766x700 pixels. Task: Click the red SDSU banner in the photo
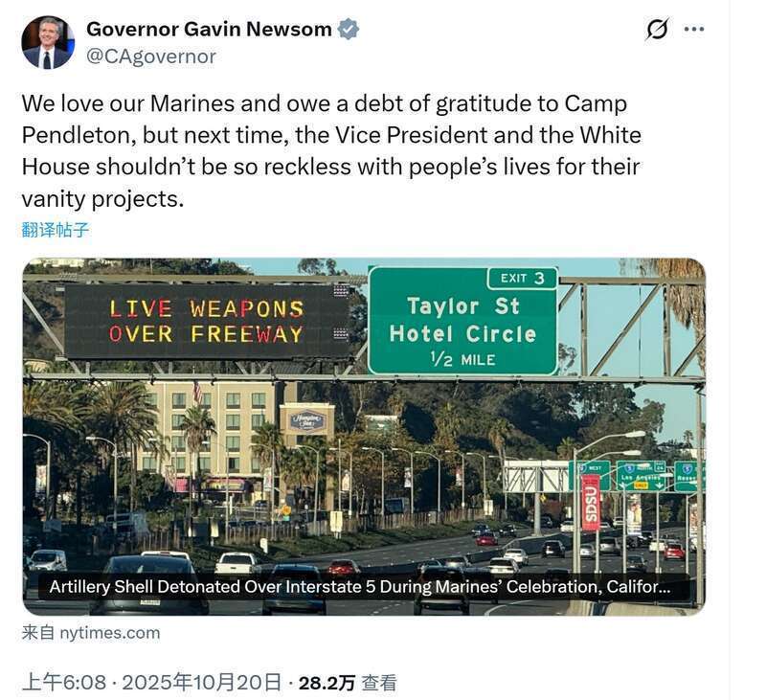tap(591, 503)
